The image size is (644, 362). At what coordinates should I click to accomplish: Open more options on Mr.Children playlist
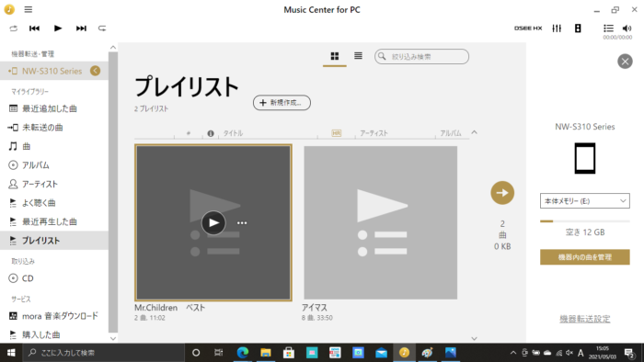click(242, 223)
